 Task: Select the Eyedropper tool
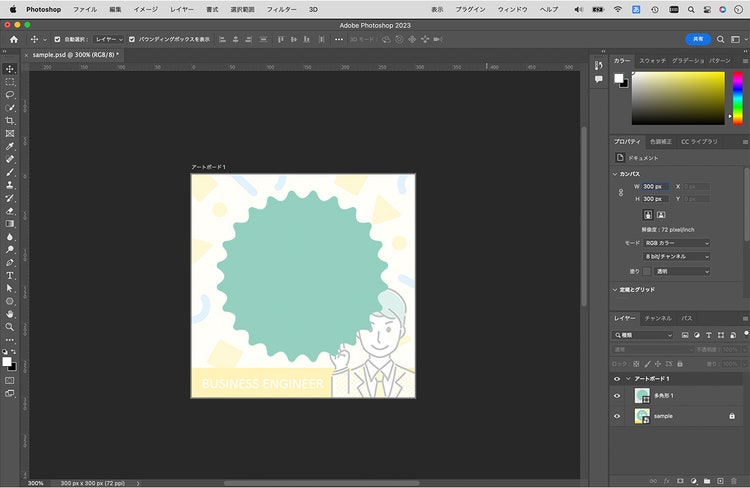coord(10,146)
